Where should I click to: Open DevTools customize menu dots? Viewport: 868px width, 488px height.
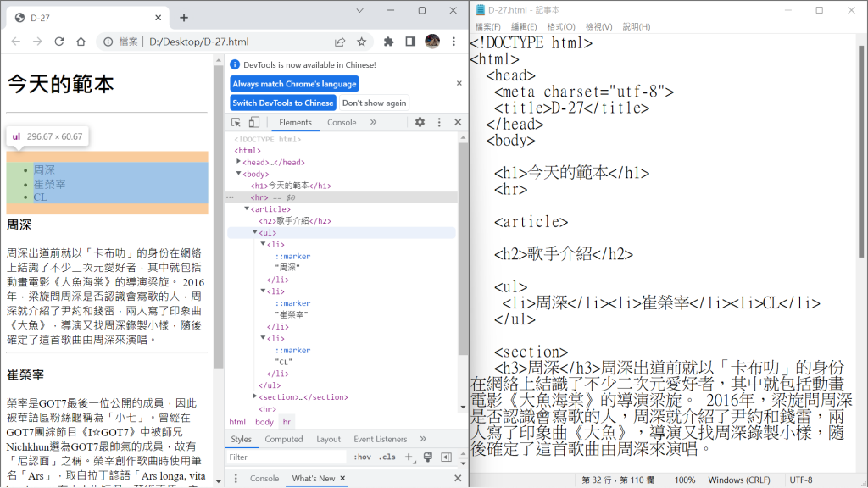coord(440,122)
